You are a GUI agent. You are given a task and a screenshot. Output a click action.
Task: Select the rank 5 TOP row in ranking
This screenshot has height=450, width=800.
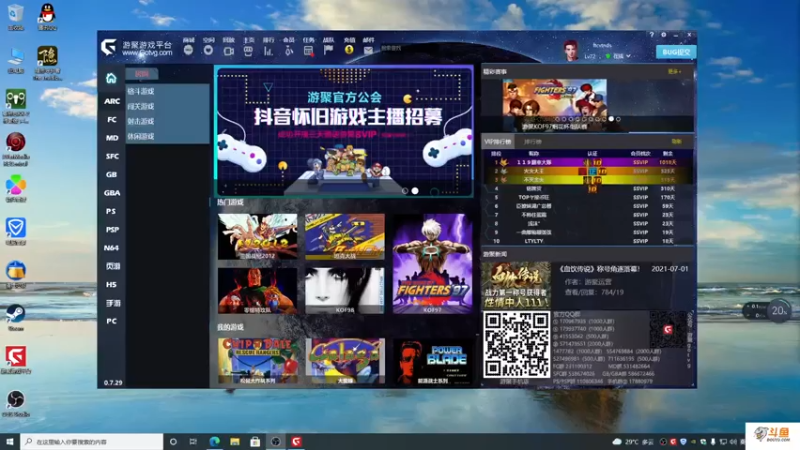[x=588, y=197]
